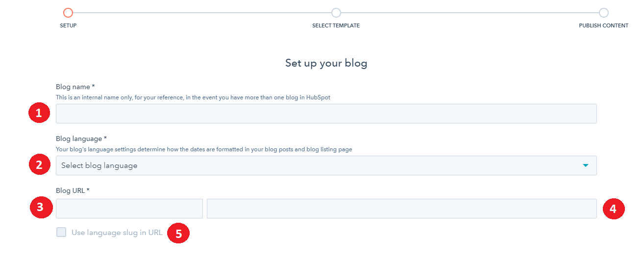This screenshot has height=260, width=644.
Task: Click the Publish Content step circle
Action: click(603, 13)
